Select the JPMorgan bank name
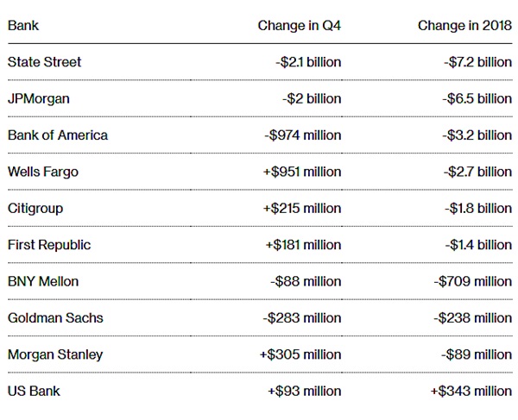Screen dimensions: 518x420 point(39,98)
